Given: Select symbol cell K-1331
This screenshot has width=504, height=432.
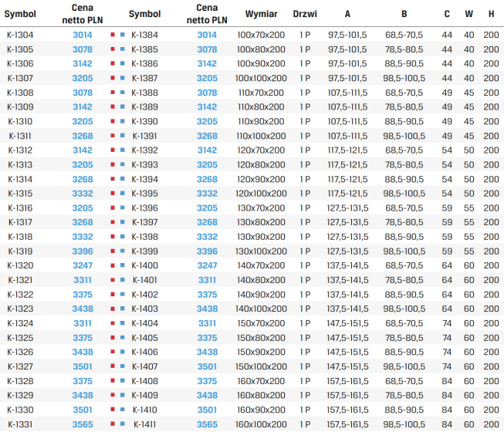Looking at the screenshot, I should tap(20, 424).
